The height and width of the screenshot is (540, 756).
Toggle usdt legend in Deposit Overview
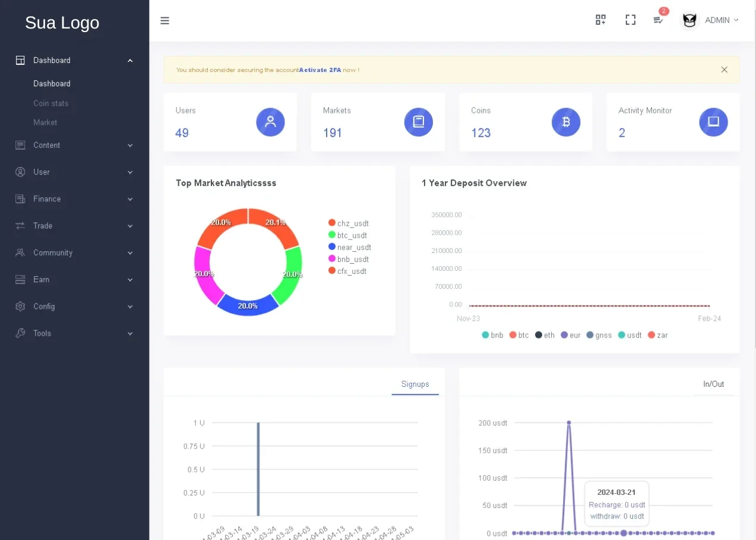[x=630, y=335]
